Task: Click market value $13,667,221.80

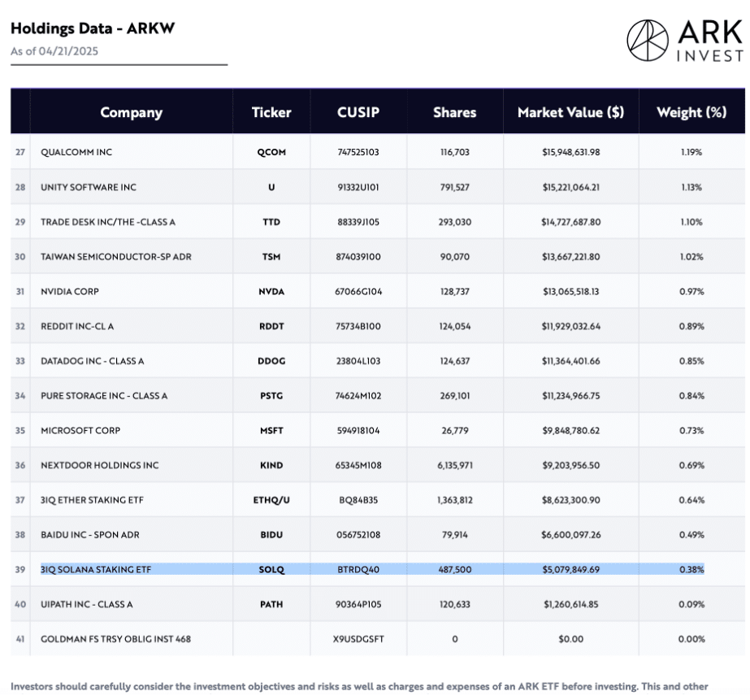Action: point(570,257)
